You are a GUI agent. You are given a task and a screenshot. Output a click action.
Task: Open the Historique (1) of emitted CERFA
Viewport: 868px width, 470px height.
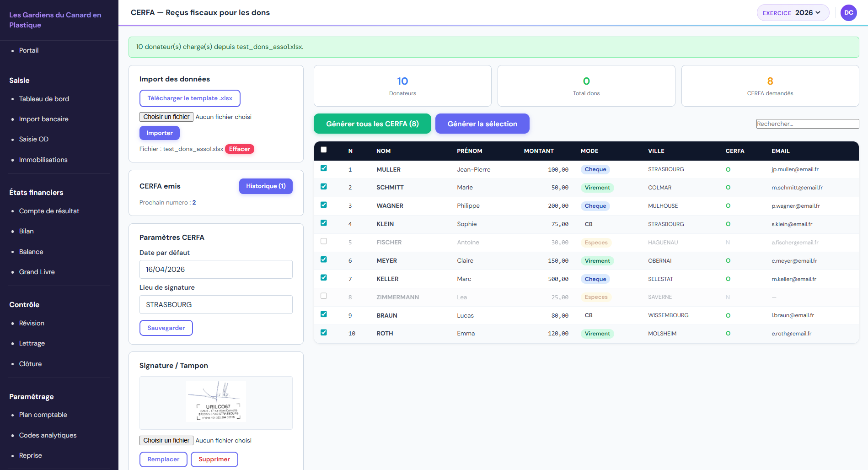(x=266, y=186)
